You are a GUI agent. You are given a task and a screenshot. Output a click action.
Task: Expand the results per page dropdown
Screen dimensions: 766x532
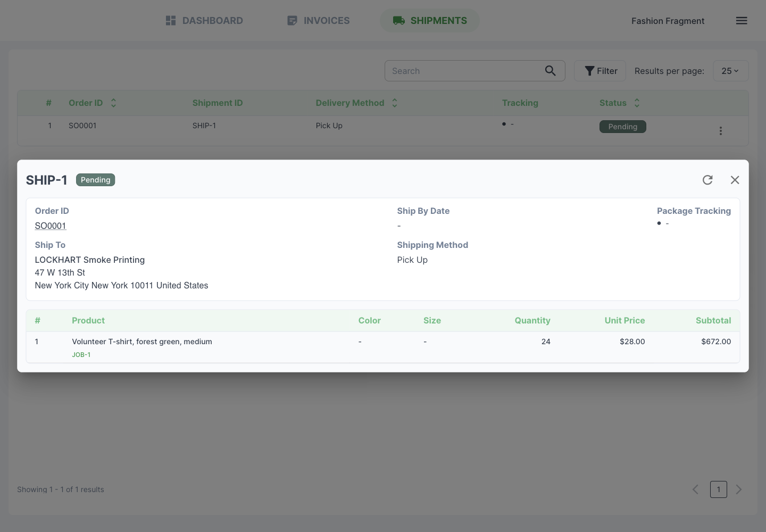tap(730, 71)
